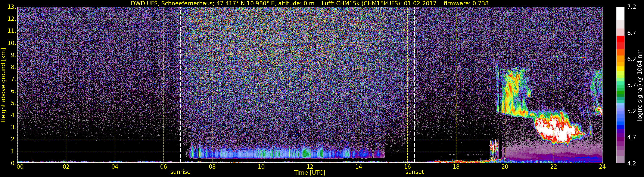Click the time axis tick '04'
Image resolution: width=644 pixels, height=177 pixels.
click(115, 167)
